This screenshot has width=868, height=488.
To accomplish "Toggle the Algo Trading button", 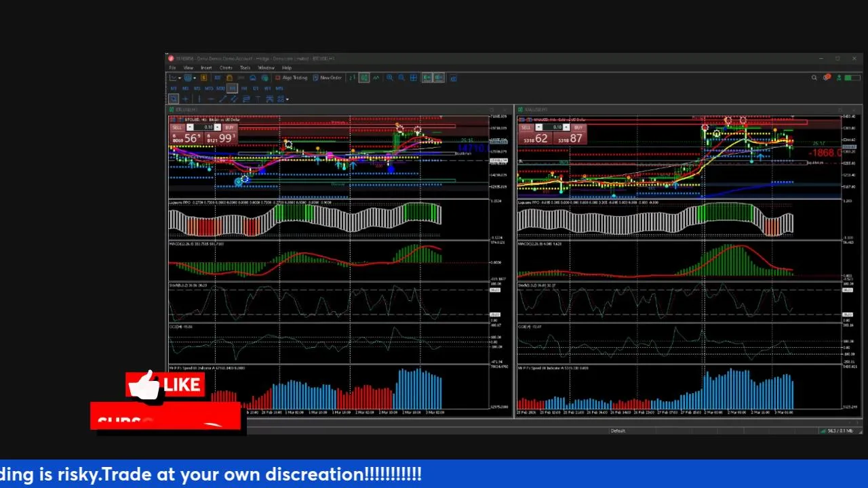I will point(291,77).
